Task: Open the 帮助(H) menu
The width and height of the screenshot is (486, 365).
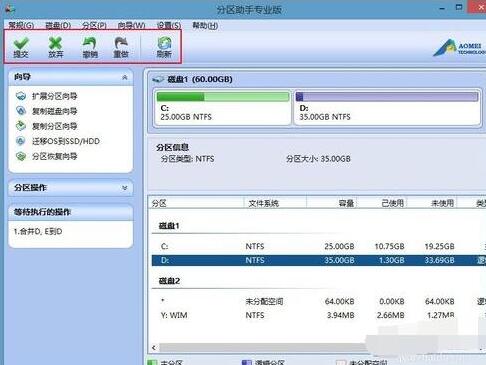Action: pyautogui.click(x=205, y=25)
